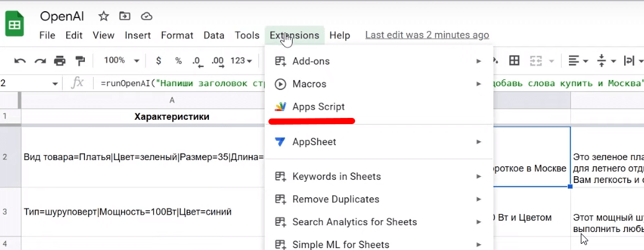The image size is (644, 250).
Task: Open the Google Sheets home icon
Action: point(14,25)
